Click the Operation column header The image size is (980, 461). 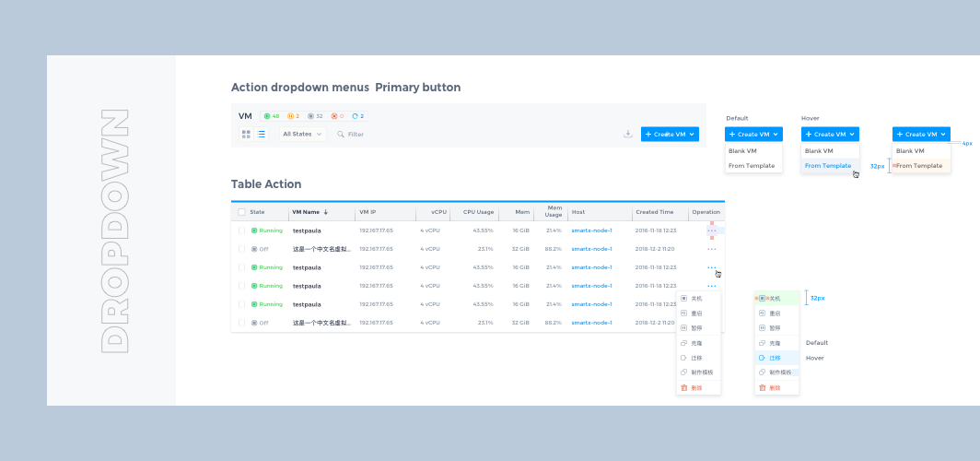706,212
